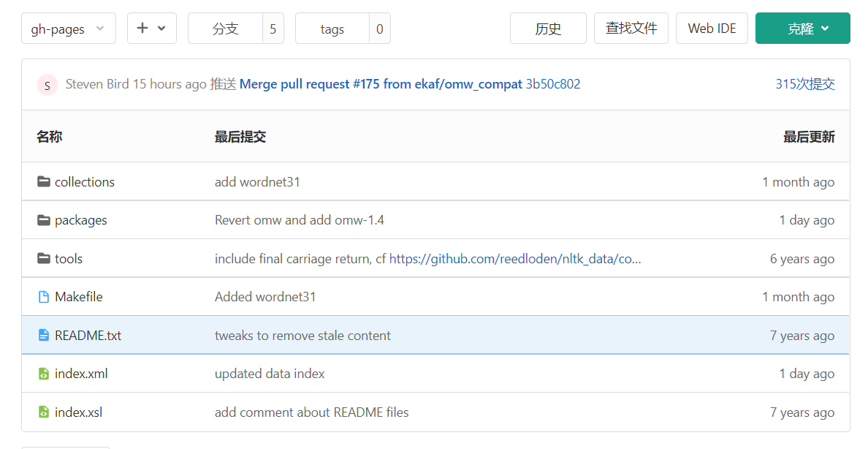Click the Makefile file icon

tap(43, 297)
